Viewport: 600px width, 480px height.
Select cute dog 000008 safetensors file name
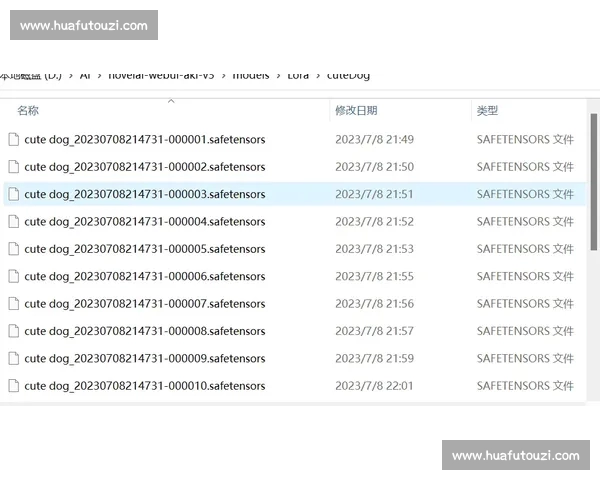click(144, 331)
